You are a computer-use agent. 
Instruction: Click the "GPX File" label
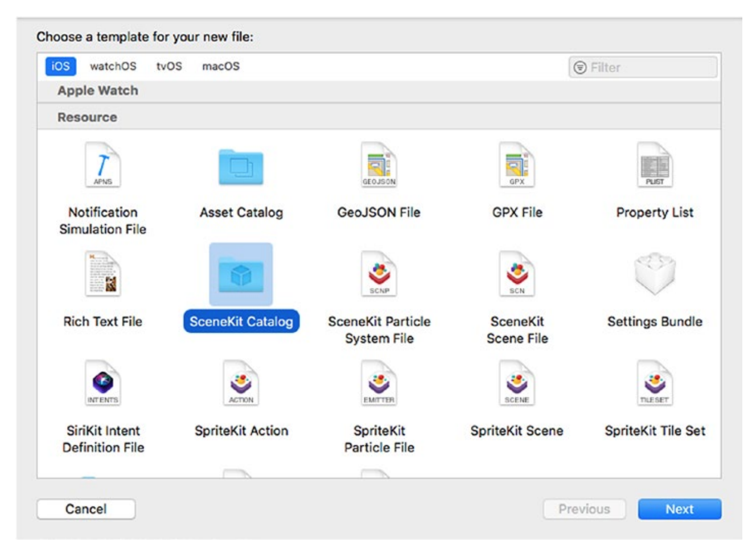[517, 212]
